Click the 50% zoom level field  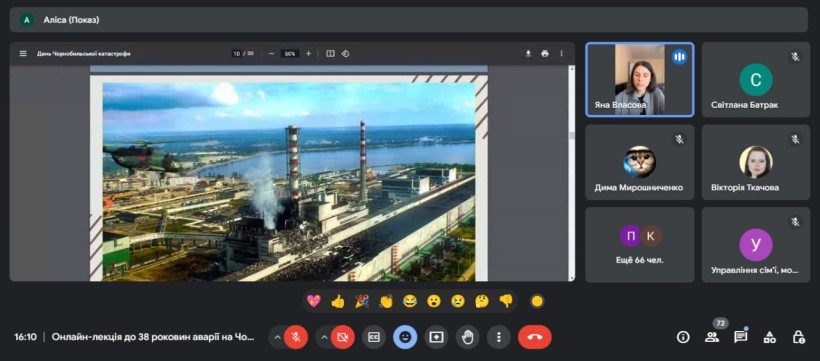click(290, 53)
